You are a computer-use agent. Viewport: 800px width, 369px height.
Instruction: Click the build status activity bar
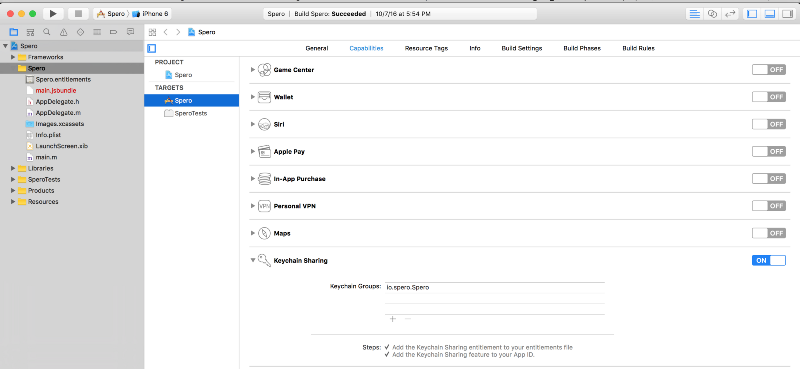(x=399, y=14)
